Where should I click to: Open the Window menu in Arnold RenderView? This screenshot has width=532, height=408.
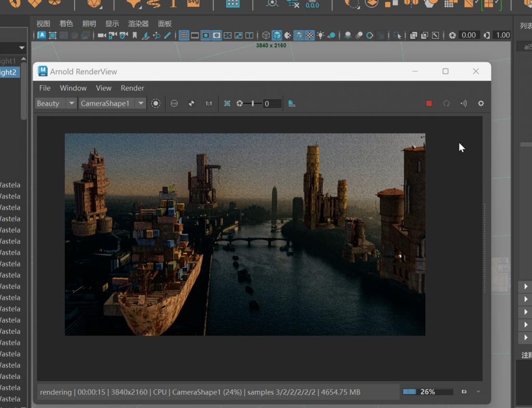[73, 88]
